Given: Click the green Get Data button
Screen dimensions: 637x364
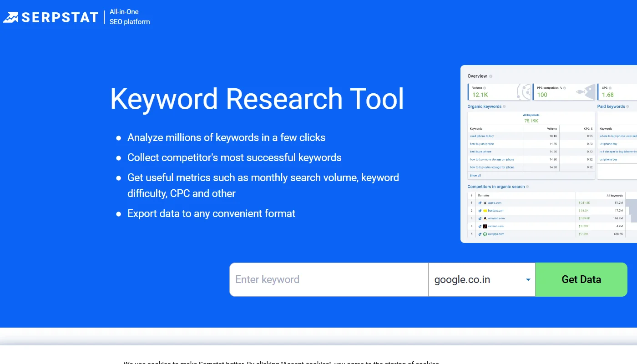Looking at the screenshot, I should [581, 279].
